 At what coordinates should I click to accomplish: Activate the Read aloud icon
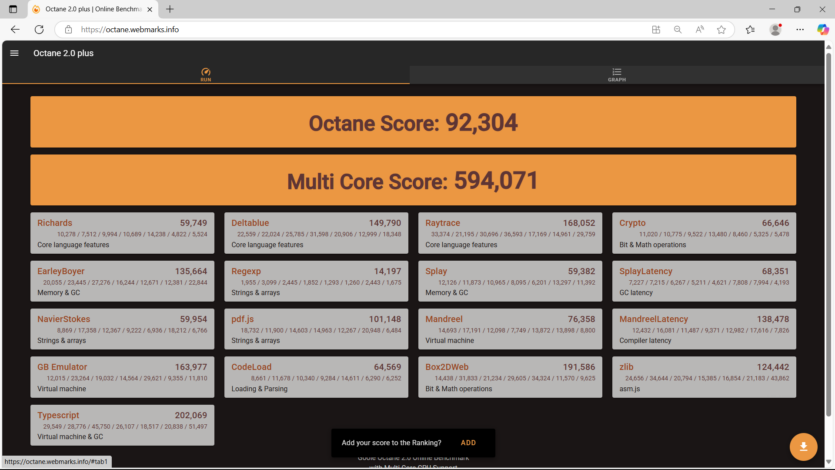(x=699, y=30)
